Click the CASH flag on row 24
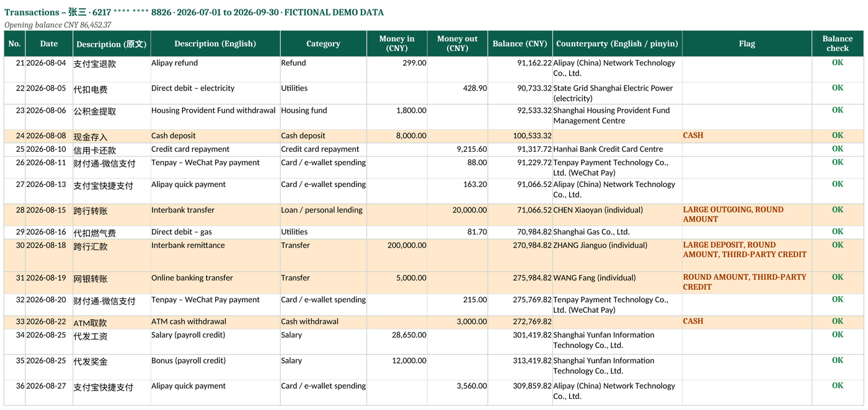This screenshot has width=868, height=410. pyautogui.click(x=746, y=136)
